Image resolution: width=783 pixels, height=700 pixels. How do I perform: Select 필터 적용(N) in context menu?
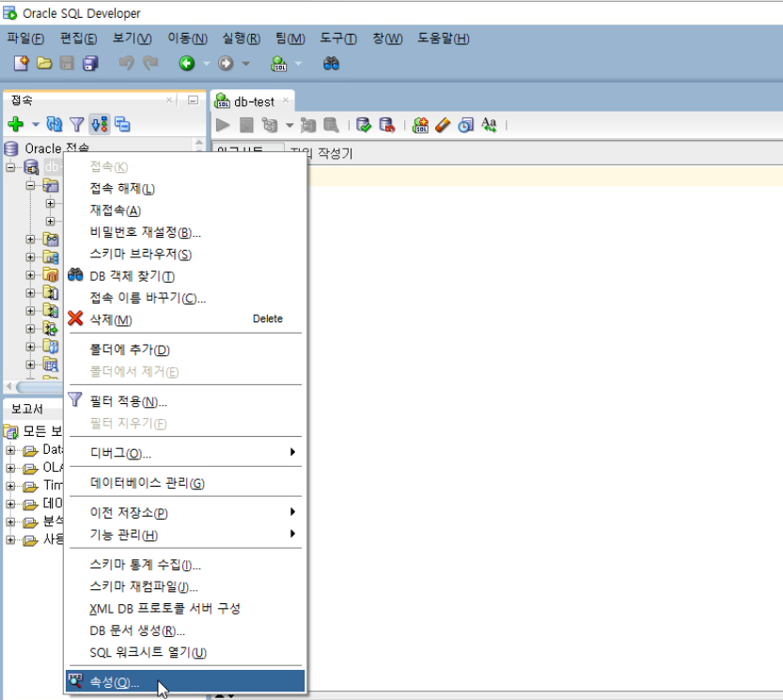(x=185, y=401)
